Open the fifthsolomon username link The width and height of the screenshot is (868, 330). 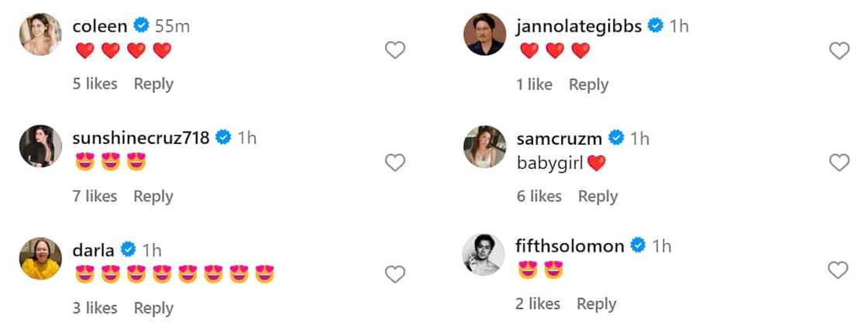point(570,246)
